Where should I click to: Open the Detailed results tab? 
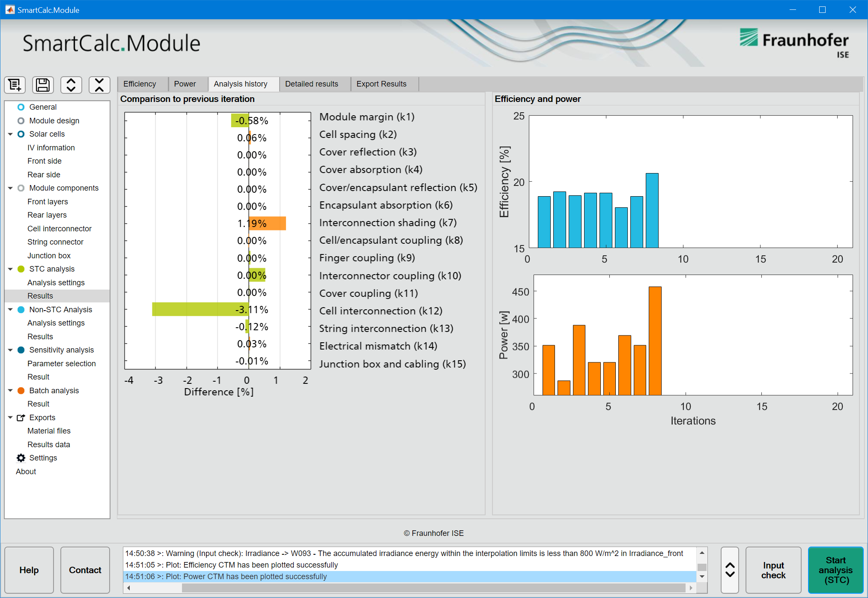click(314, 84)
